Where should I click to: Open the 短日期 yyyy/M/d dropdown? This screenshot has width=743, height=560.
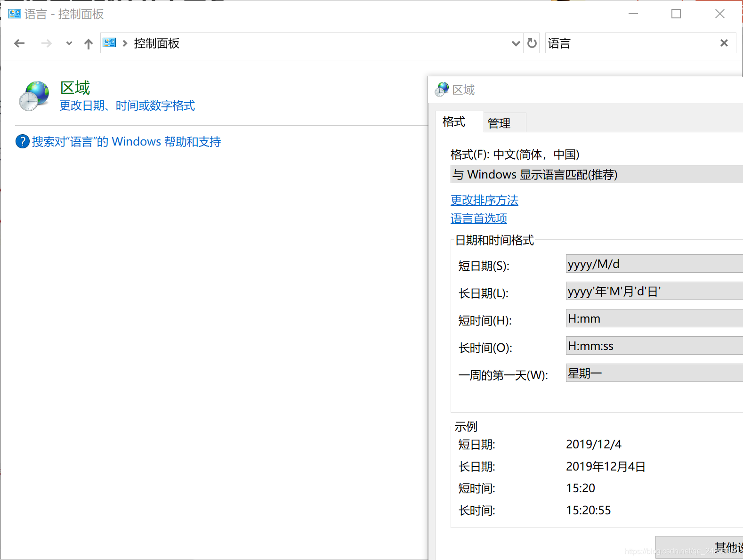(x=654, y=264)
